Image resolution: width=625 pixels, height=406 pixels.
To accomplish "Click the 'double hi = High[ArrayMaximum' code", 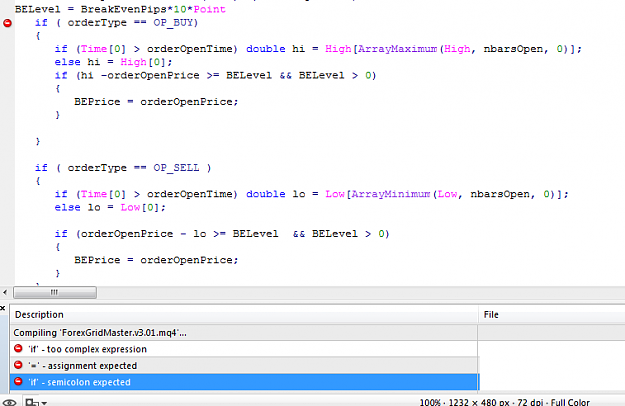I will point(342,49).
